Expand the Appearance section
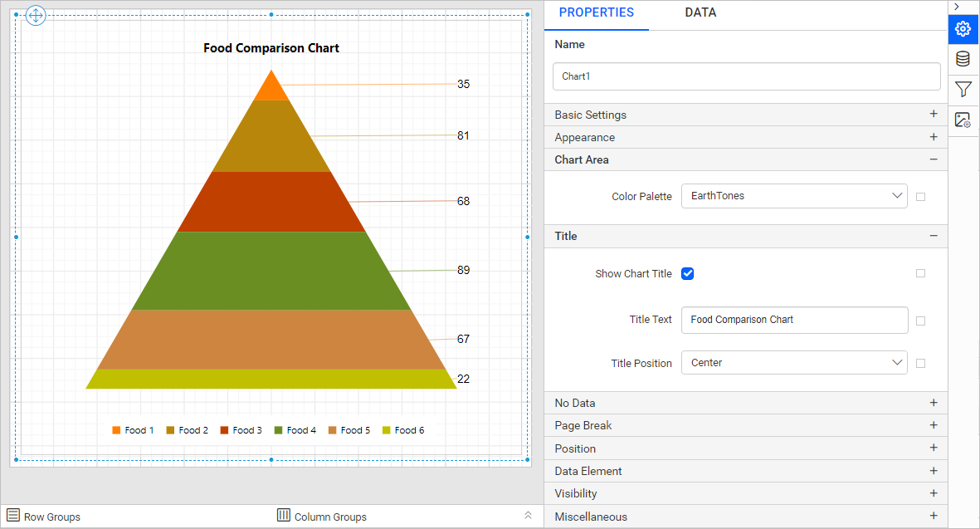 746,138
